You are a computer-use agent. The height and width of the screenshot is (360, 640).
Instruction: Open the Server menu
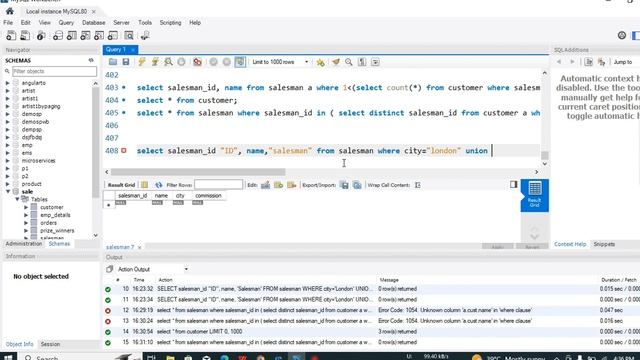pyautogui.click(x=121, y=23)
